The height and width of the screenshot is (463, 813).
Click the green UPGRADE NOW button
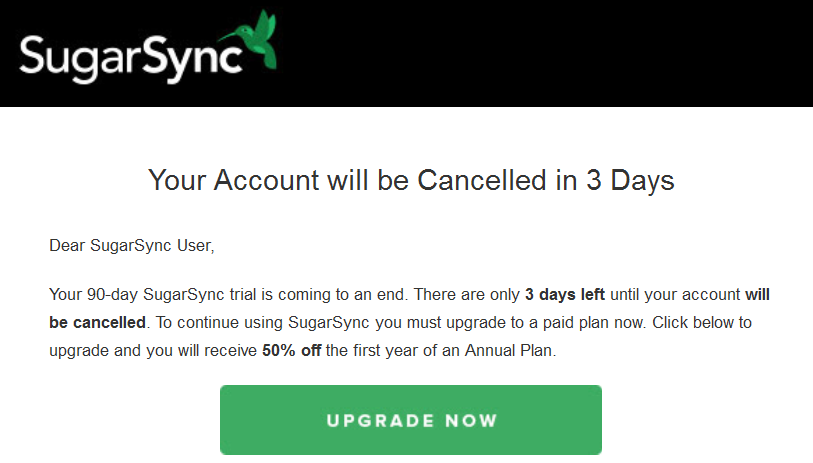coord(411,420)
